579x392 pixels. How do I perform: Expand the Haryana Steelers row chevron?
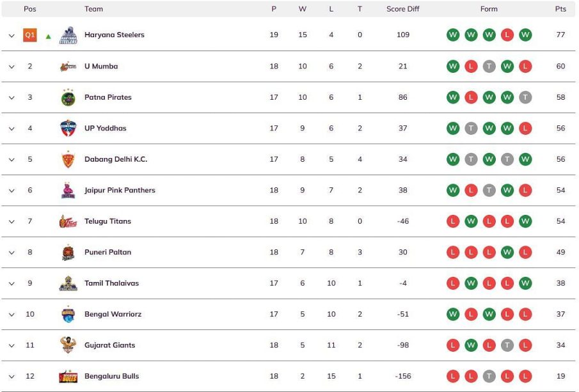[x=12, y=36]
